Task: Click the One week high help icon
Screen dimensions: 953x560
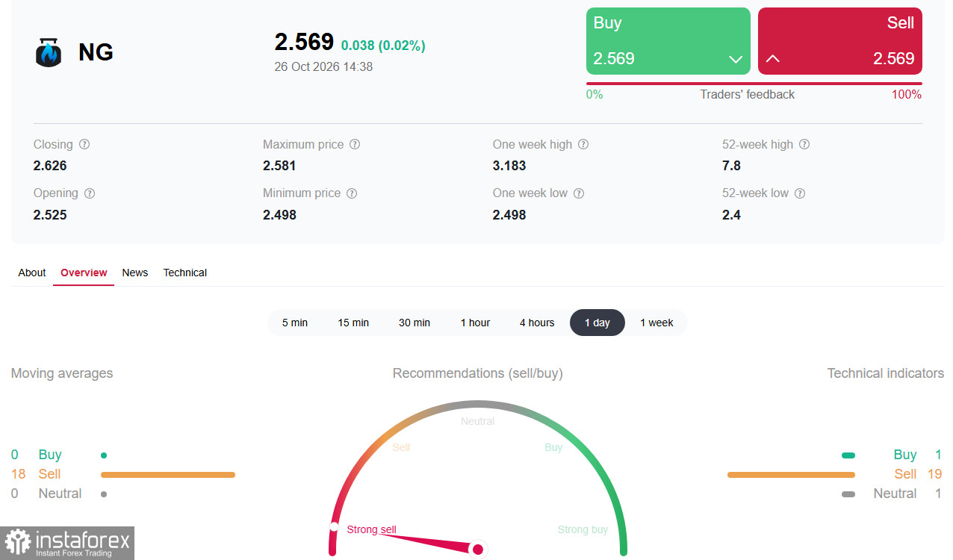Action: point(583,144)
